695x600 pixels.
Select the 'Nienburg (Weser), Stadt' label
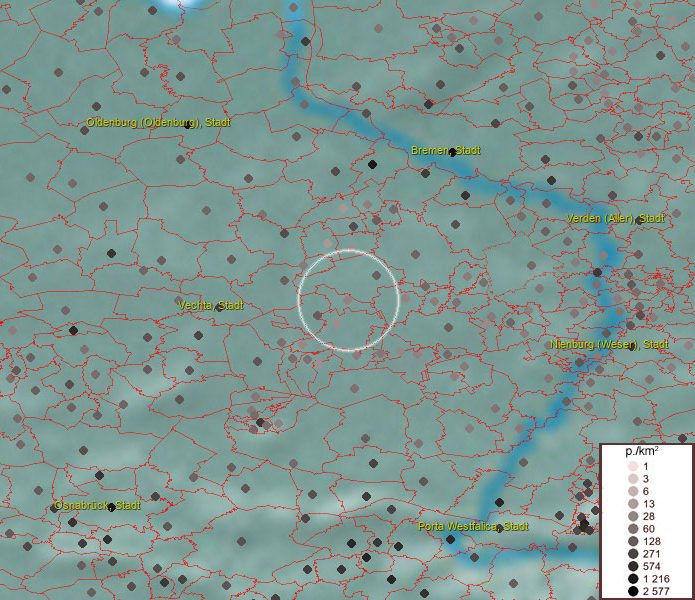click(609, 344)
